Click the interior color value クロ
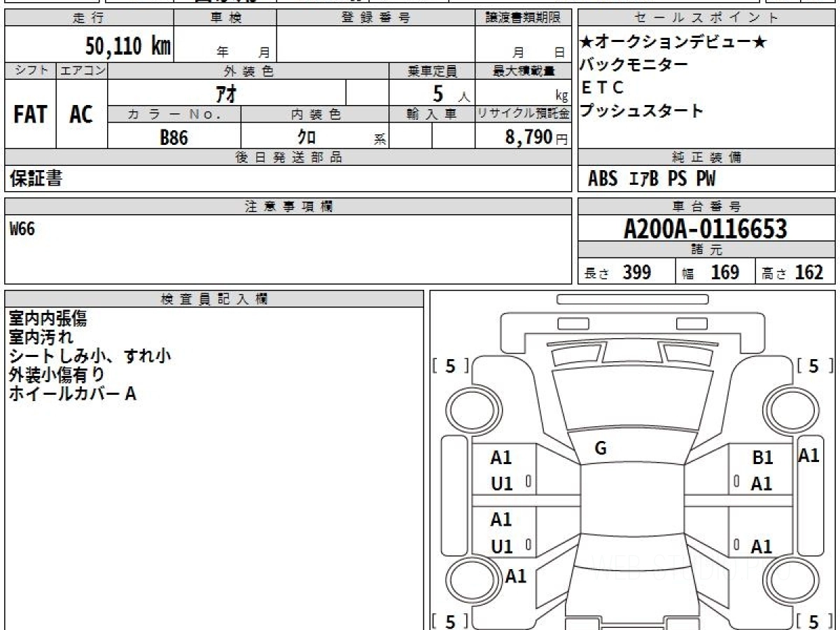The width and height of the screenshot is (840, 630). (x=307, y=137)
